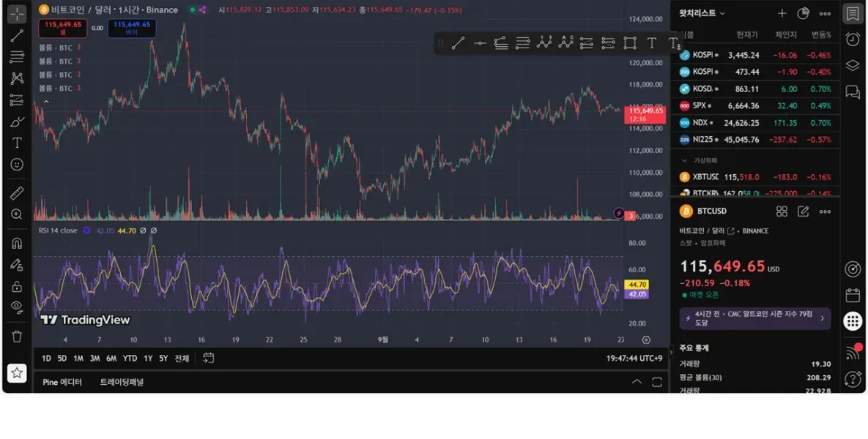Switch to the 트레이딩패널 tab
The height and width of the screenshot is (439, 868).
coord(121,382)
